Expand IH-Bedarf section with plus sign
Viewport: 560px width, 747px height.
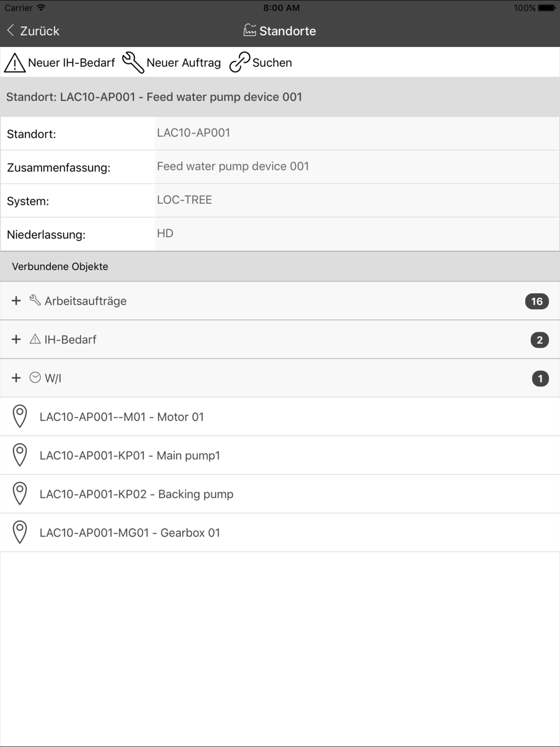pyautogui.click(x=16, y=339)
